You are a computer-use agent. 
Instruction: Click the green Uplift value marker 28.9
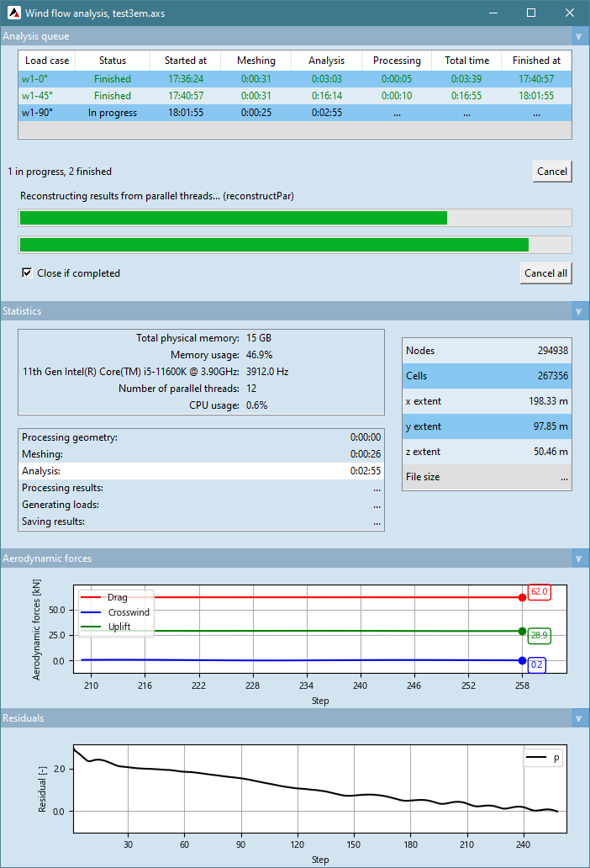click(x=539, y=635)
